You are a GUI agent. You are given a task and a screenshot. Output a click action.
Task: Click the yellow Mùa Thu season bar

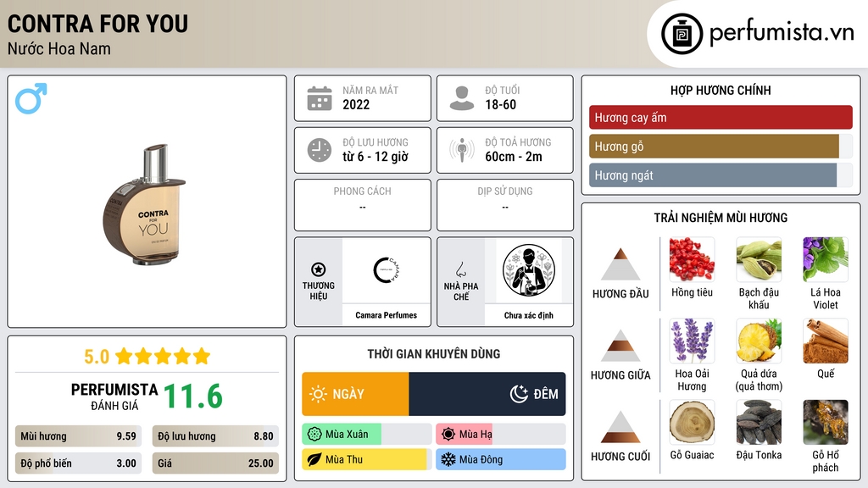[364, 460]
